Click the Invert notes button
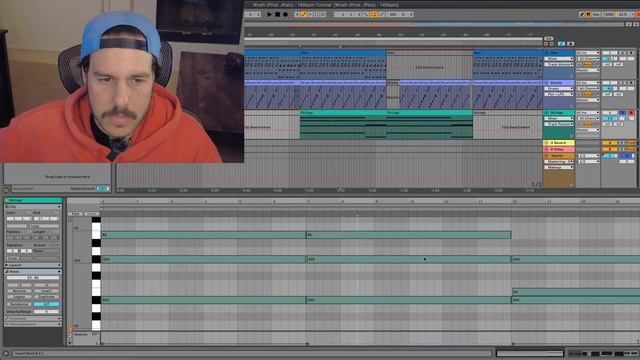The height and width of the screenshot is (360, 640). pyautogui.click(x=47, y=291)
